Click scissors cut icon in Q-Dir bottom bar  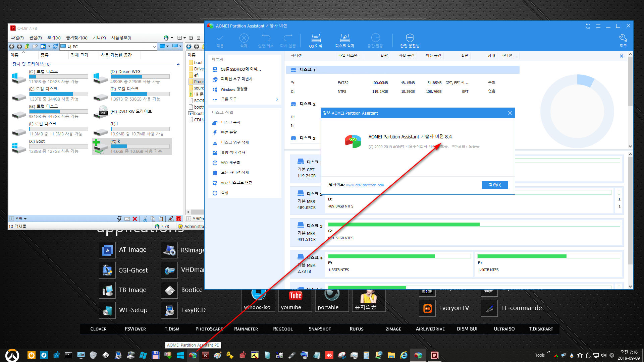[145, 219]
